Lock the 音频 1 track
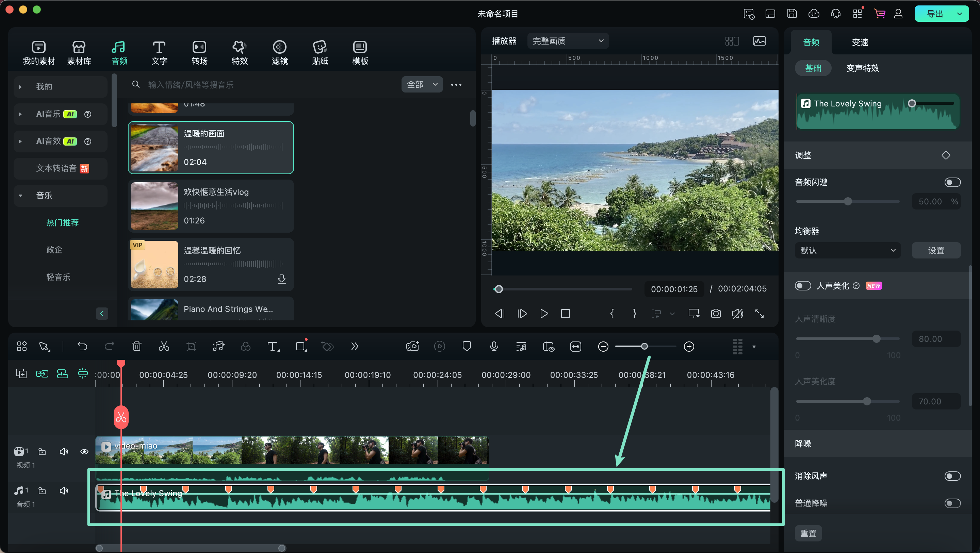The width and height of the screenshot is (980, 553). pos(42,491)
